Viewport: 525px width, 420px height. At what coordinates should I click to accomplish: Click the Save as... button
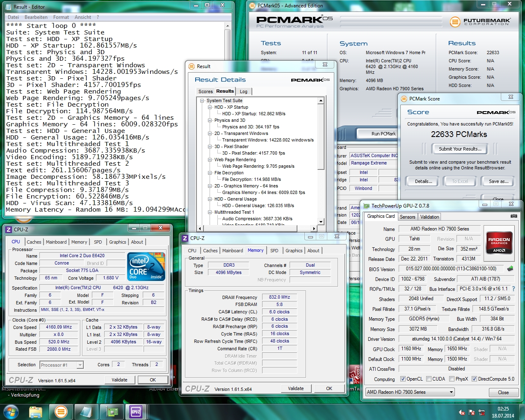(498, 181)
